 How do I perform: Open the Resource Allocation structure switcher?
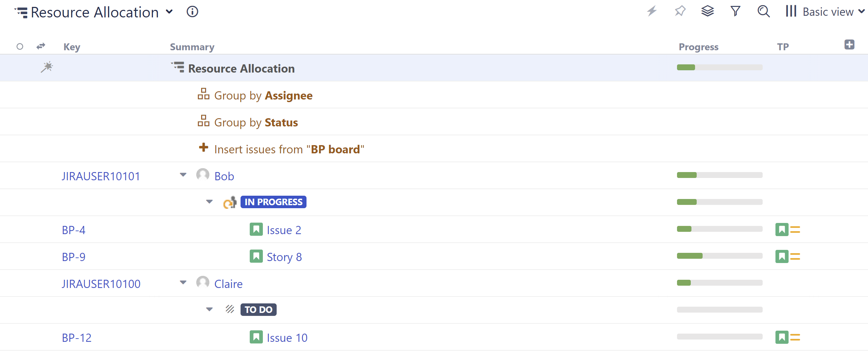170,11
